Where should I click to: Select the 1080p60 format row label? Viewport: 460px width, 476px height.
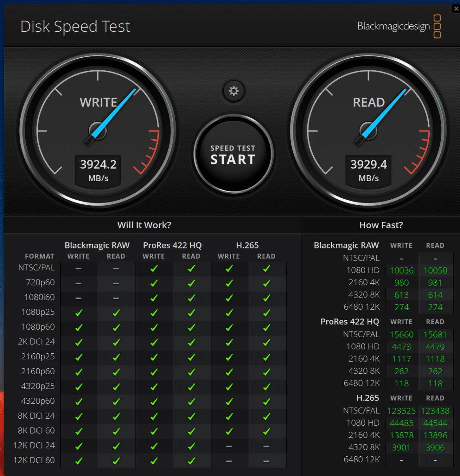click(x=38, y=327)
